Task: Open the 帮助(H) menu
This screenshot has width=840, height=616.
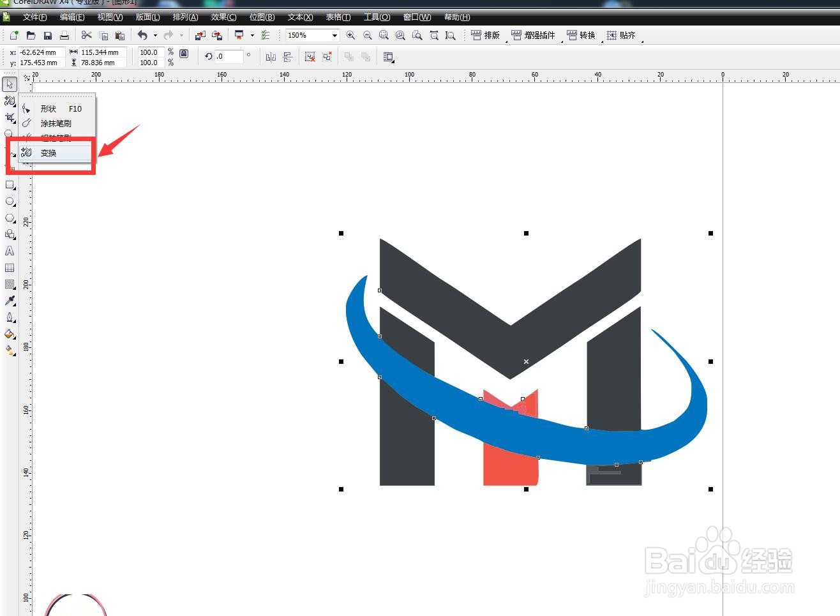Action: [457, 17]
